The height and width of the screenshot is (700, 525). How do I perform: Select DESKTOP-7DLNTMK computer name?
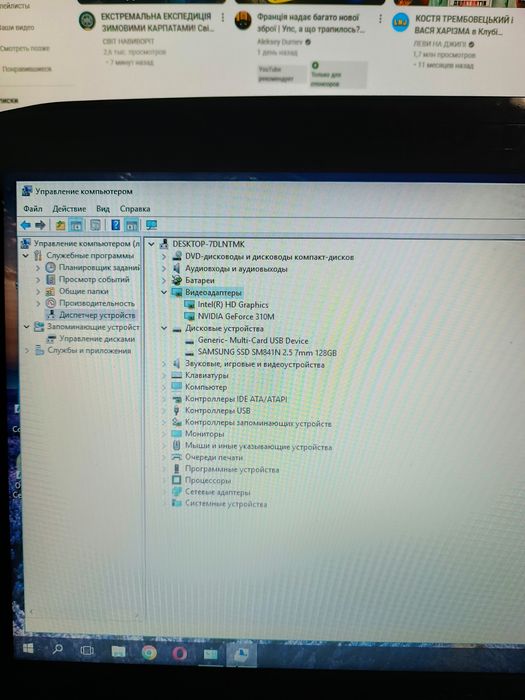pyautogui.click(x=208, y=244)
